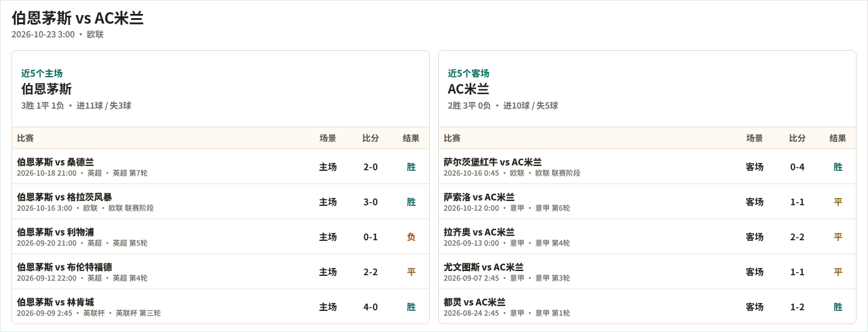Click date line 2026-10-12 0:00 意甲 第6轮
Image resolution: width=868 pixels, height=332 pixels.
pyautogui.click(x=507, y=208)
